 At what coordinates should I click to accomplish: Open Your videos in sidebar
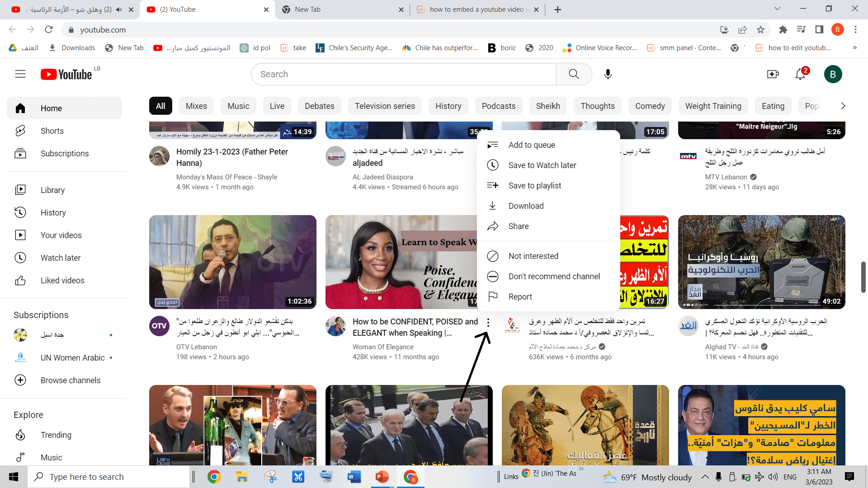coord(64,235)
